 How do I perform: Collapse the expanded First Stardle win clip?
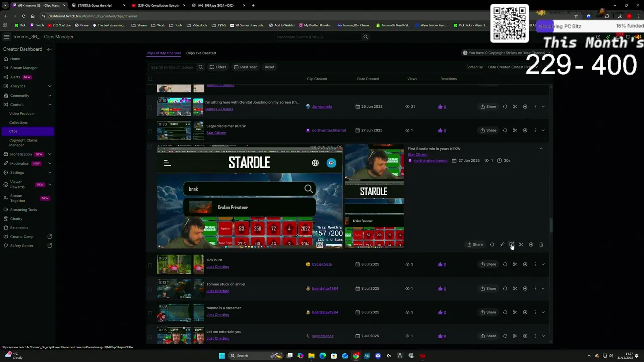(541, 149)
